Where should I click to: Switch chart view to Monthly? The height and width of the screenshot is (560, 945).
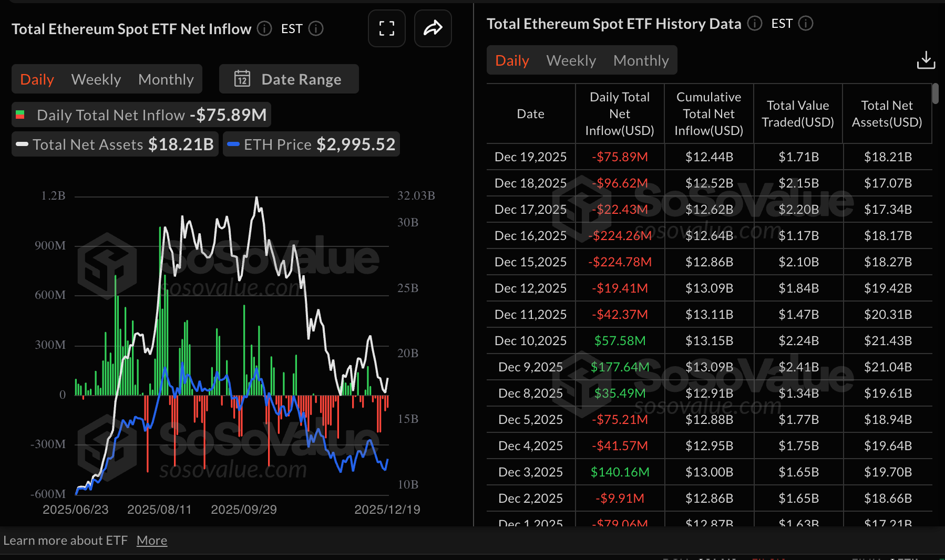166,79
